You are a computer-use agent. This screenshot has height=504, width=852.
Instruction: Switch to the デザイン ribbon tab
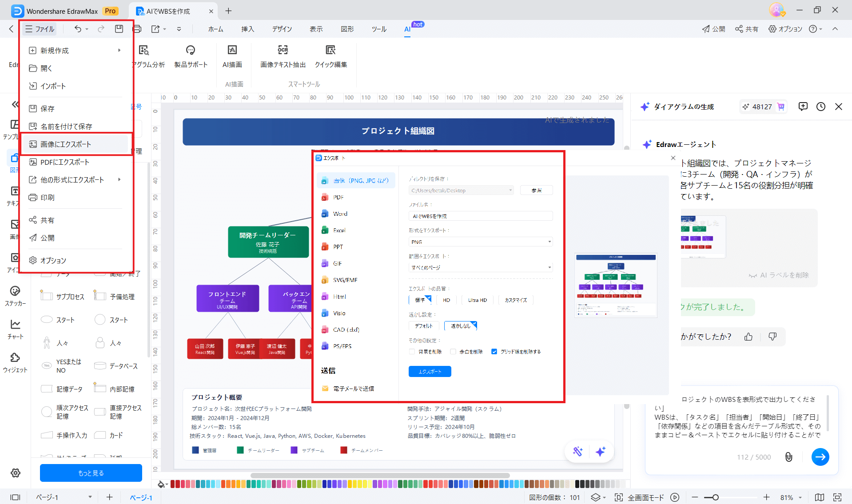click(282, 29)
